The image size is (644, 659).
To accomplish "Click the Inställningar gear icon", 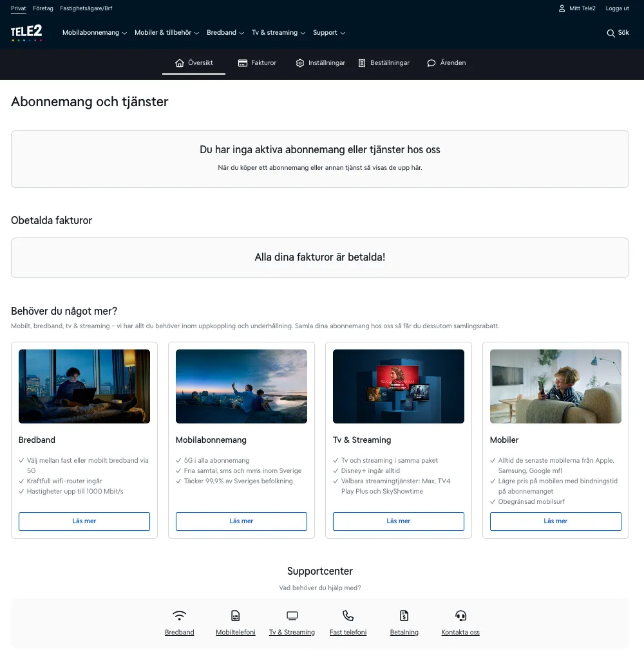I will (x=300, y=63).
